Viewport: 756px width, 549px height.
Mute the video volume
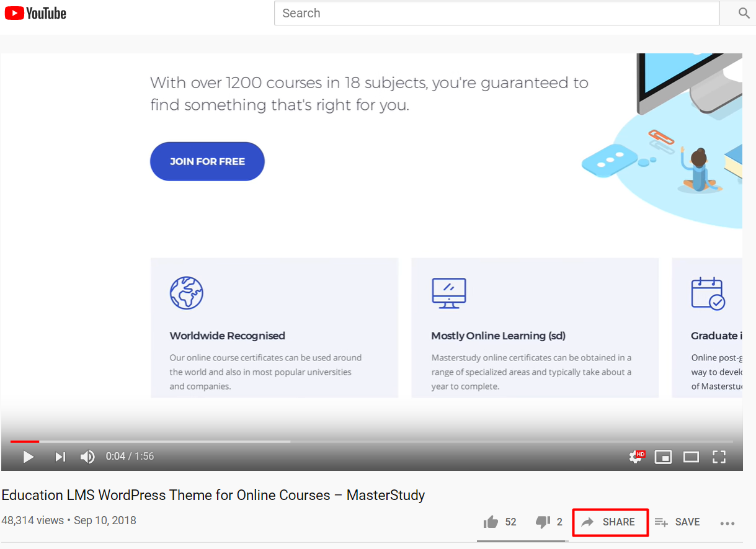87,457
